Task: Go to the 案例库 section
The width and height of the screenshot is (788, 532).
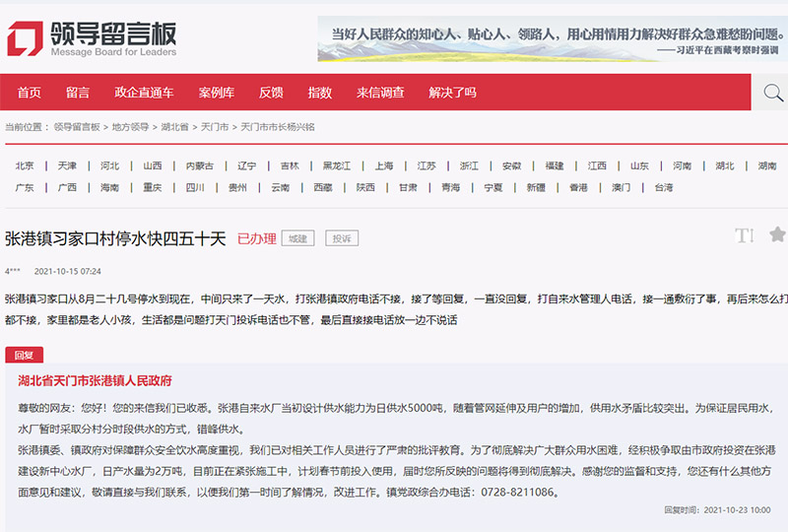Action: pyautogui.click(x=216, y=93)
